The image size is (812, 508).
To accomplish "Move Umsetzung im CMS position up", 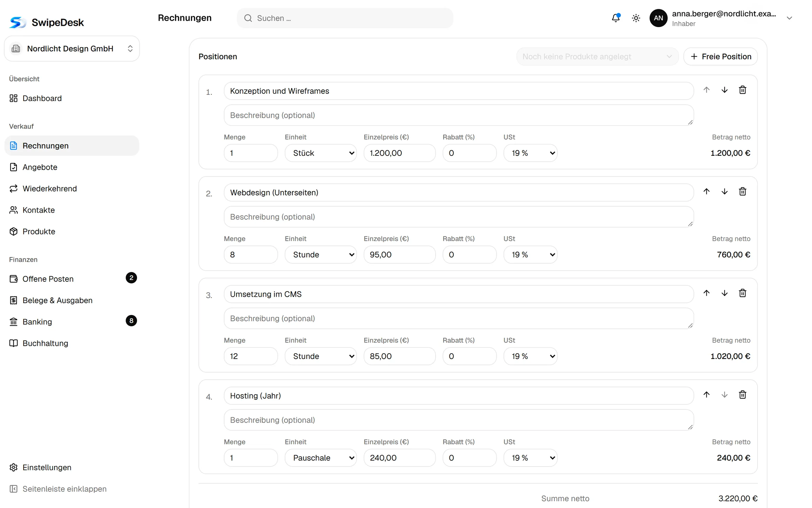I will click(706, 293).
